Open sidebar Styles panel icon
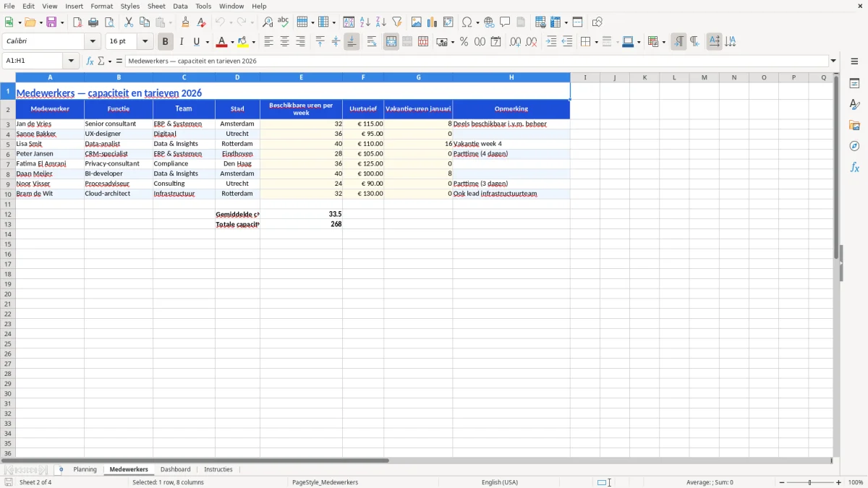This screenshot has height=488, width=868. [854, 104]
